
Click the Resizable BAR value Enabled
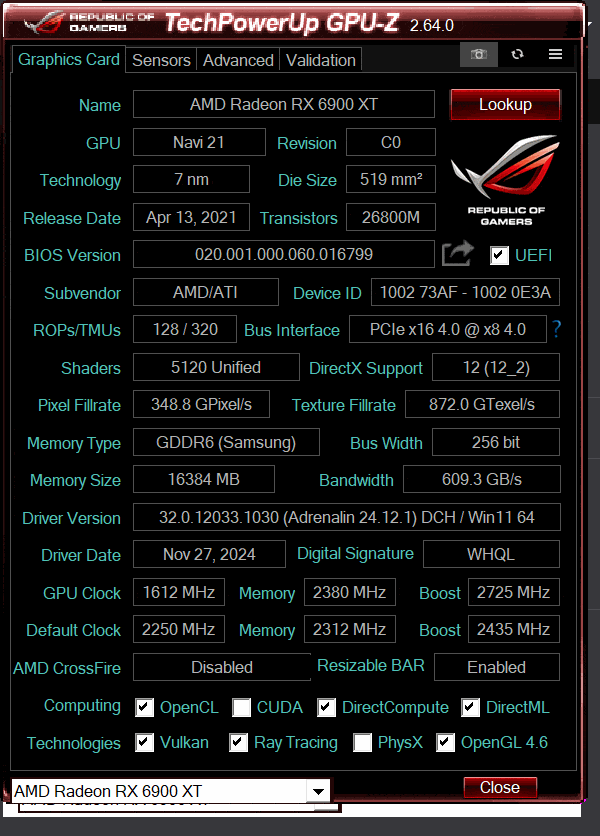[497, 667]
